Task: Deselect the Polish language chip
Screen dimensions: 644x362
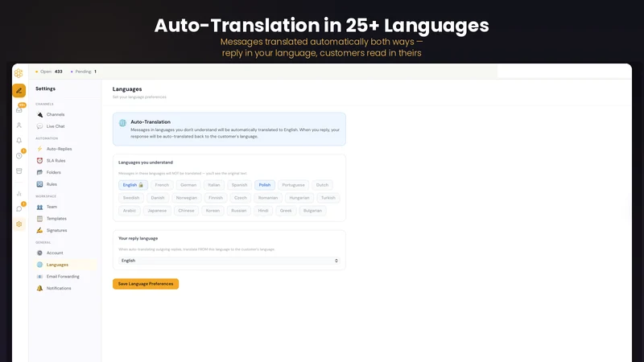Action: coord(265,185)
